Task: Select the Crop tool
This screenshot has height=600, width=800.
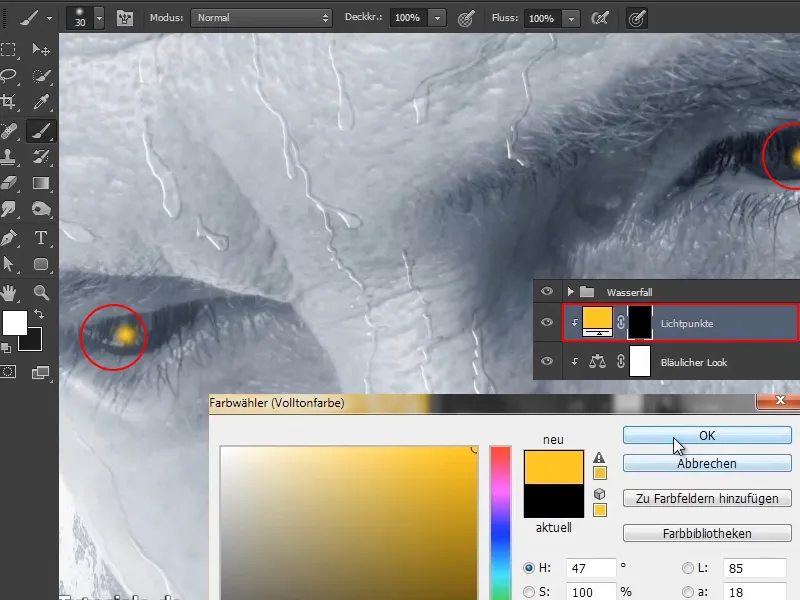Action: [9, 102]
